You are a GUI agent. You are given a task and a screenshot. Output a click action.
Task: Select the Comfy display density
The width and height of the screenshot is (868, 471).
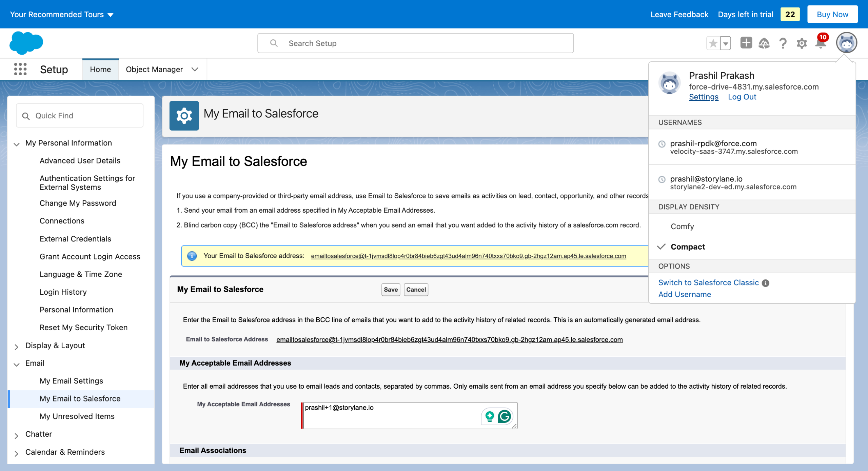pyautogui.click(x=682, y=227)
